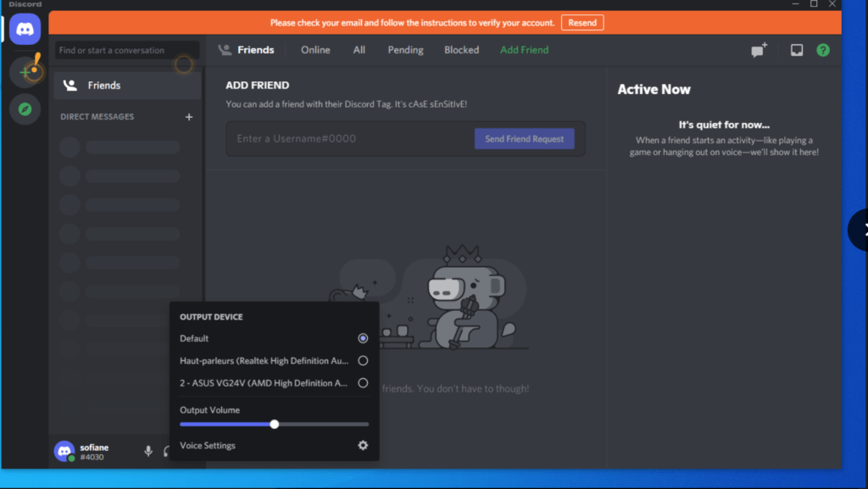Screen dimensions: 868x489
Task: Select the ASUS VG24V output device
Action: pyautogui.click(x=363, y=382)
